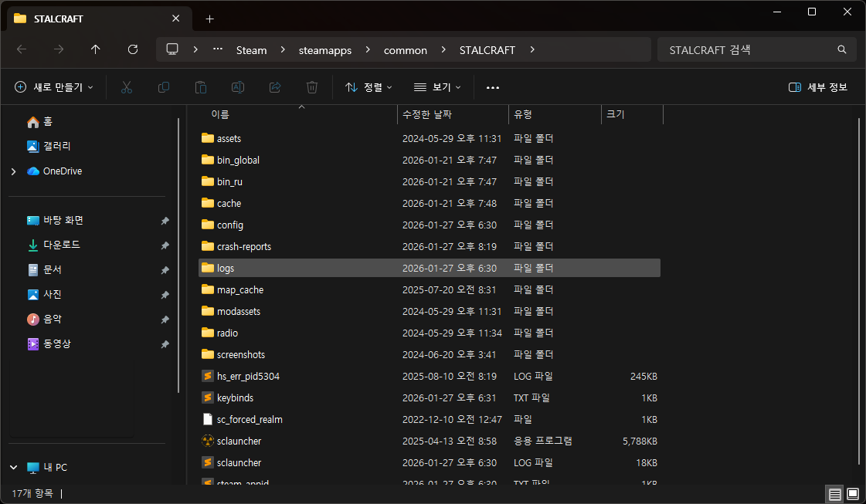Click the Delete trash icon
This screenshot has width=866, height=504.
click(x=312, y=87)
